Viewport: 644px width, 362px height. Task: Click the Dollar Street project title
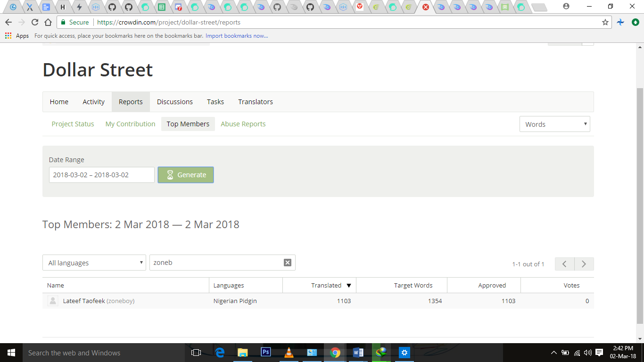click(98, 70)
